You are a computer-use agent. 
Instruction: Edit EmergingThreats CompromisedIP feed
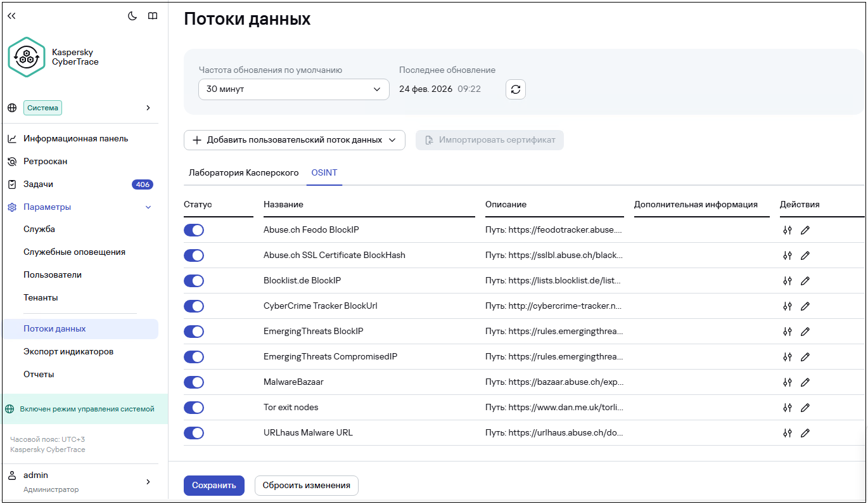click(805, 357)
